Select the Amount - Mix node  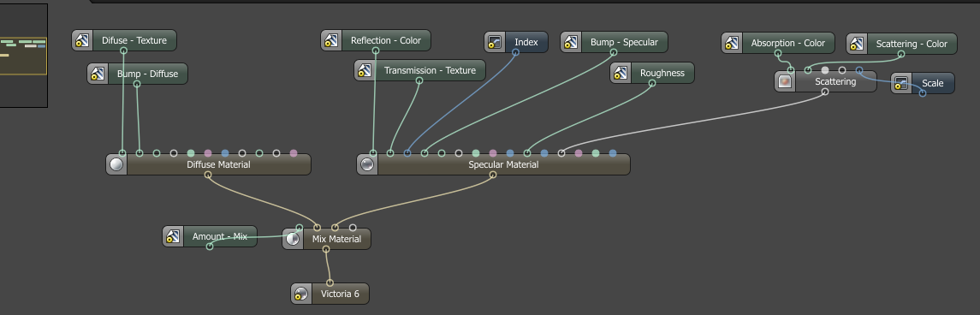[x=210, y=237]
